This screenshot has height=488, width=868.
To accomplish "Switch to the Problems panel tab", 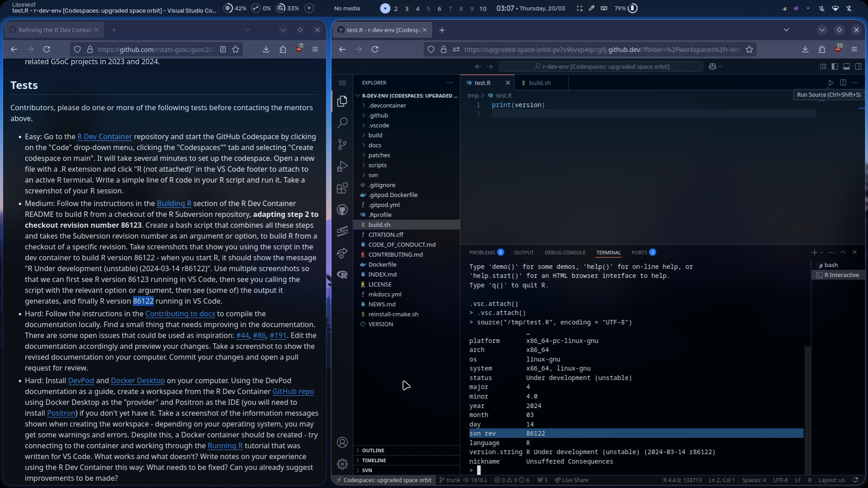I will pyautogui.click(x=486, y=253).
